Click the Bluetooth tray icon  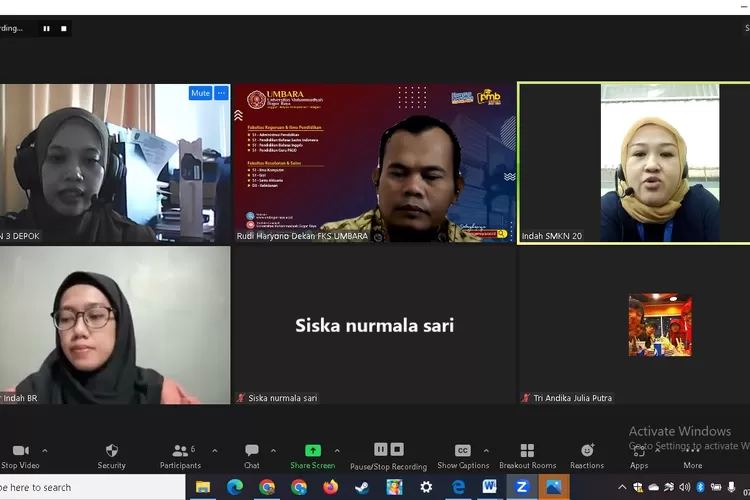700,487
